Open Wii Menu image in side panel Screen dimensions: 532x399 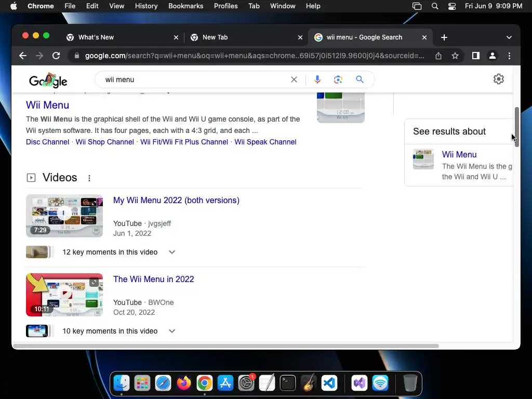(423, 159)
